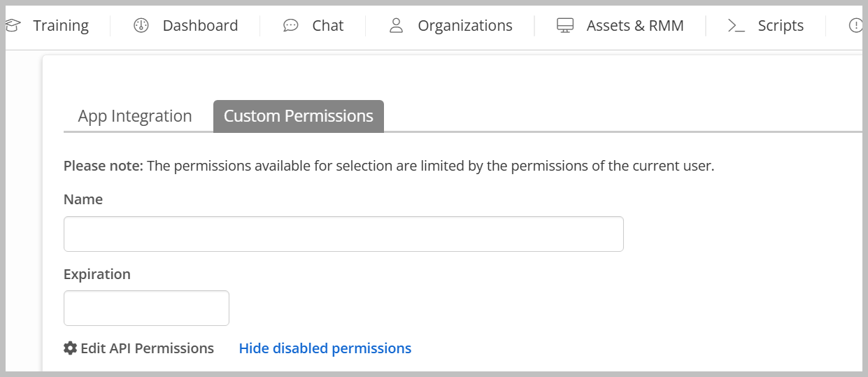Screen dimensions: 868x377
Task: Click the Name field label
Action: click(x=83, y=199)
